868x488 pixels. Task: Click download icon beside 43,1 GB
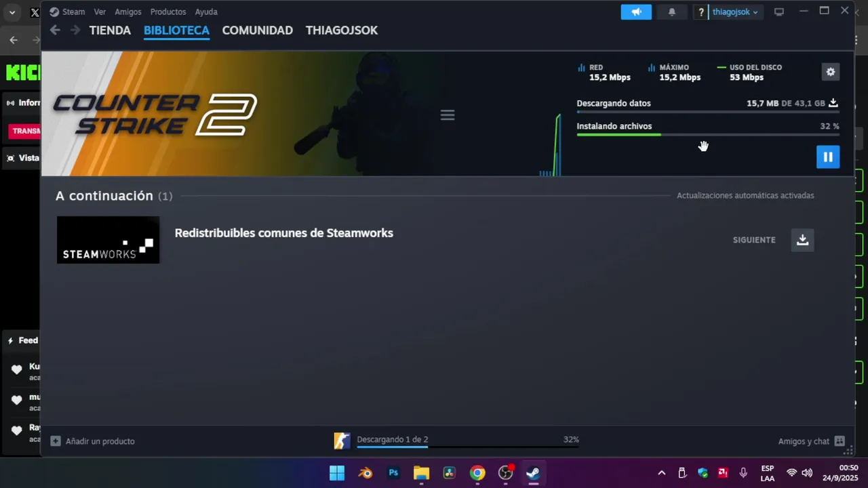pyautogui.click(x=833, y=103)
